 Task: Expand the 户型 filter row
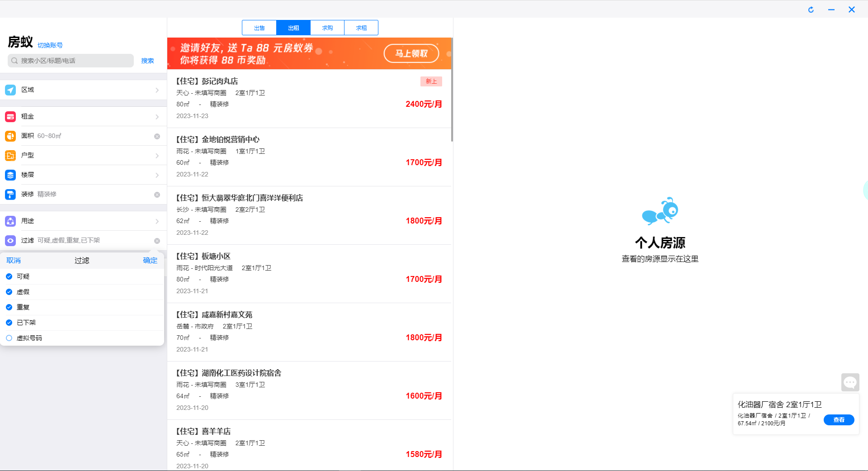pos(83,156)
